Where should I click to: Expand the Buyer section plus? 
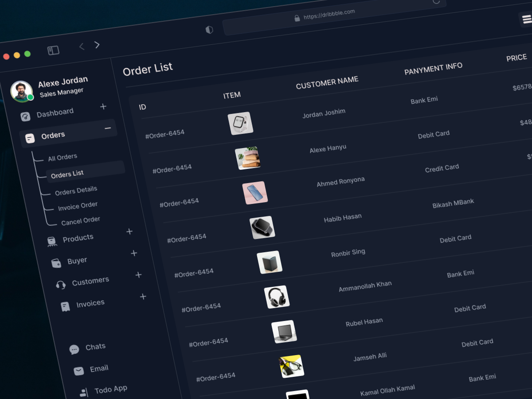[x=134, y=253]
